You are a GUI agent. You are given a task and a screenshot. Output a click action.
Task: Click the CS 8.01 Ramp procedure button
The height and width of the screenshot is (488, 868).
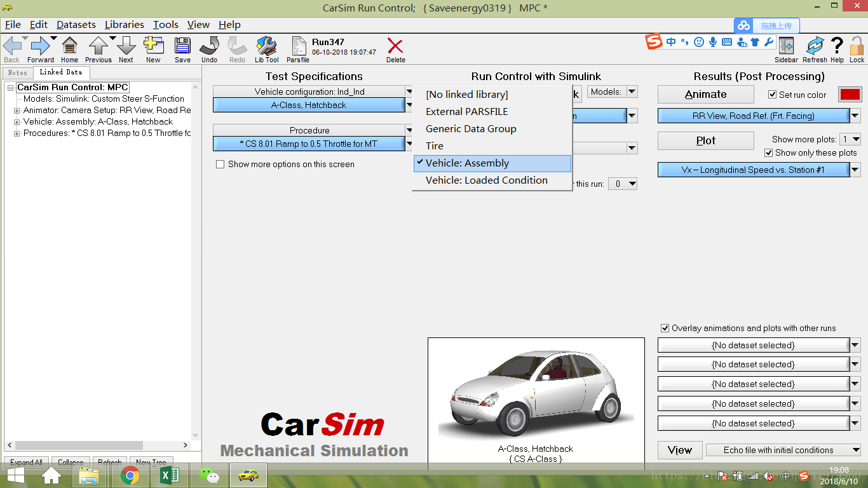click(309, 144)
